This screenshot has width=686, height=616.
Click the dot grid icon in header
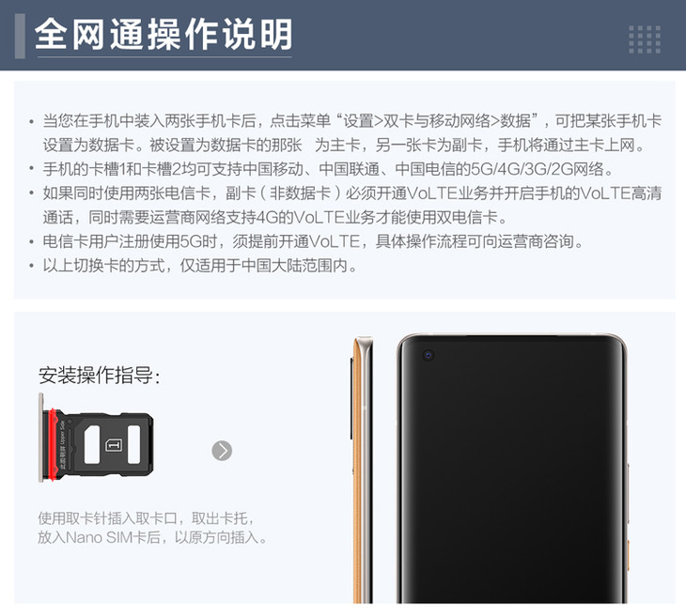pyautogui.click(x=645, y=39)
